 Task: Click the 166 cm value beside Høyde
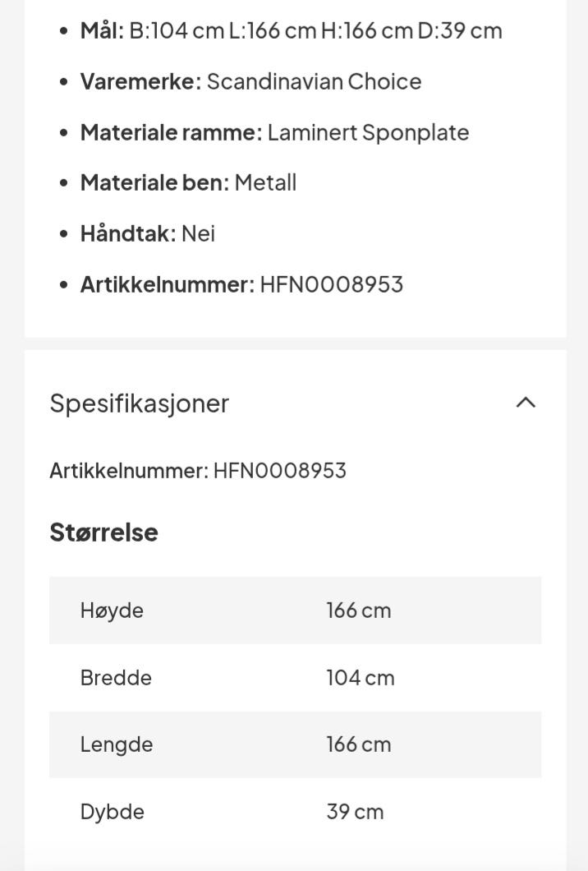pos(359,611)
